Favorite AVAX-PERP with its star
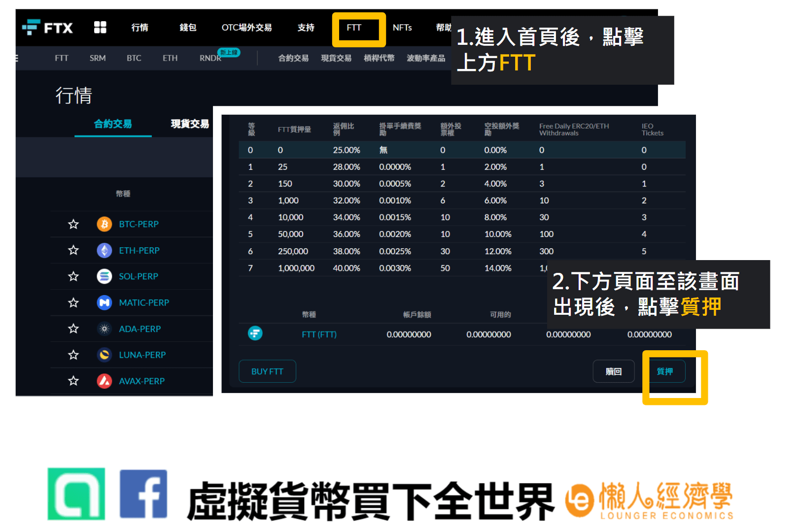Image resolution: width=800 pixels, height=532 pixels. (x=73, y=381)
